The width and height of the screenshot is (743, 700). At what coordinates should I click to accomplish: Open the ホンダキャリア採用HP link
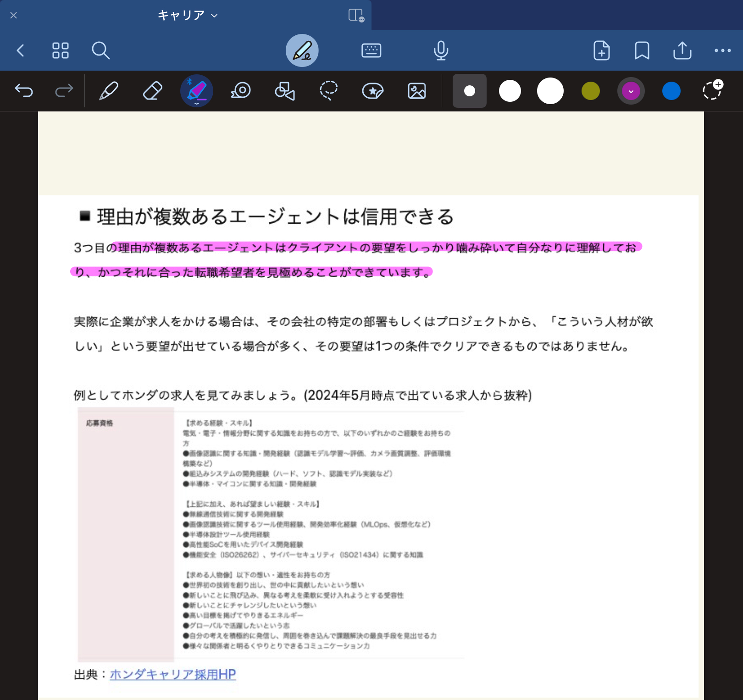(173, 674)
